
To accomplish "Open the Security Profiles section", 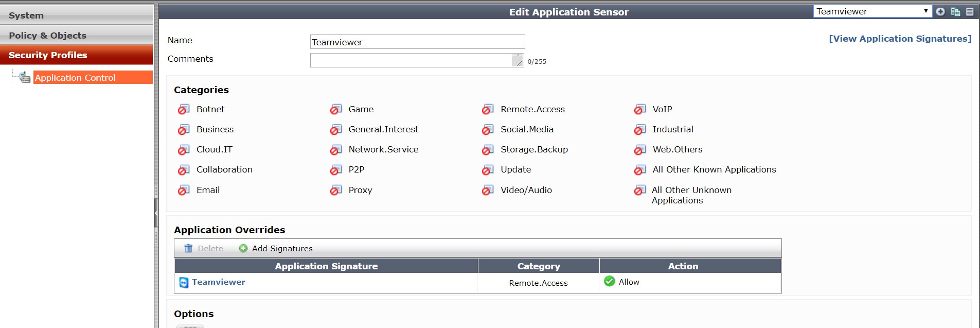I will pos(77,55).
